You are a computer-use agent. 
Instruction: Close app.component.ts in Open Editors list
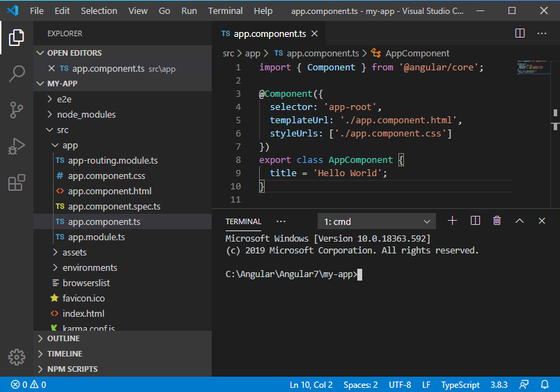[x=52, y=68]
